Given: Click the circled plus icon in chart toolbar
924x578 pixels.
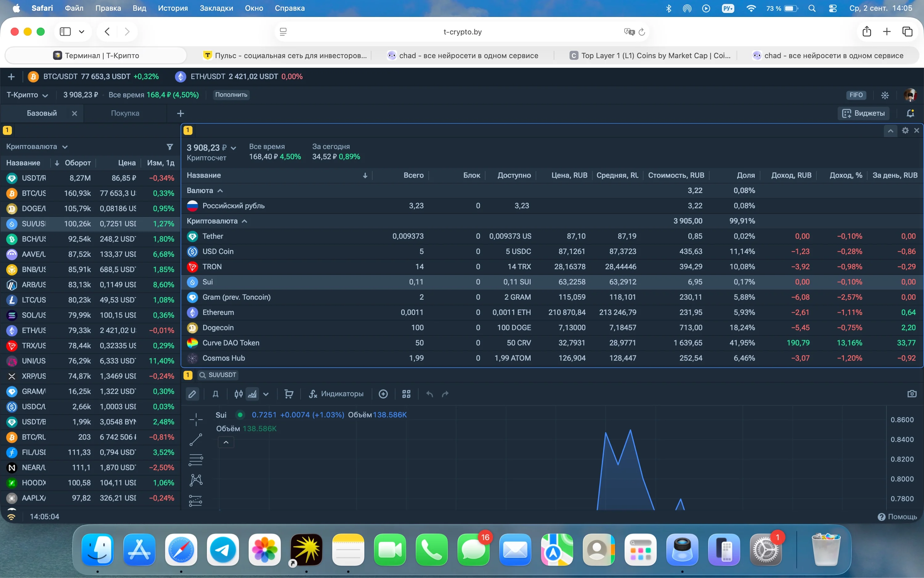Looking at the screenshot, I should [x=383, y=394].
